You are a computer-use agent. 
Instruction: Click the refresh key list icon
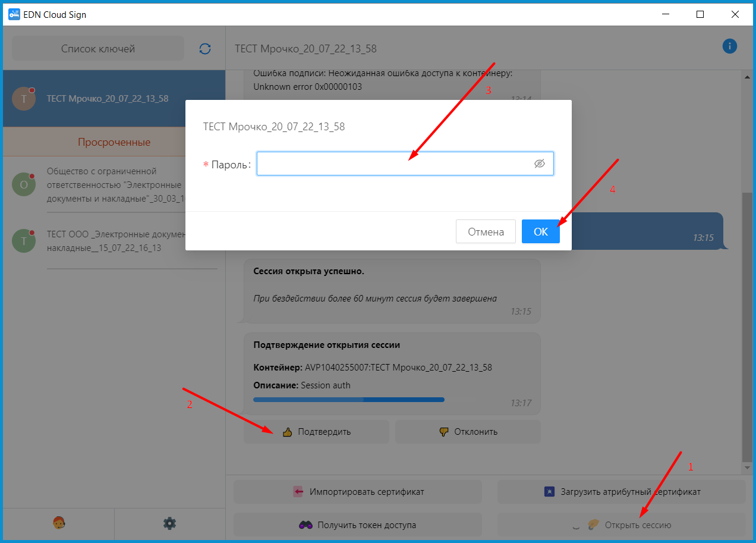205,49
